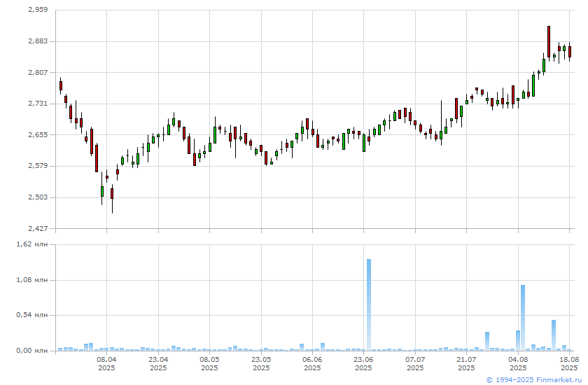
Task: Click the 1,62 млн volume axis label
Action: point(32,244)
